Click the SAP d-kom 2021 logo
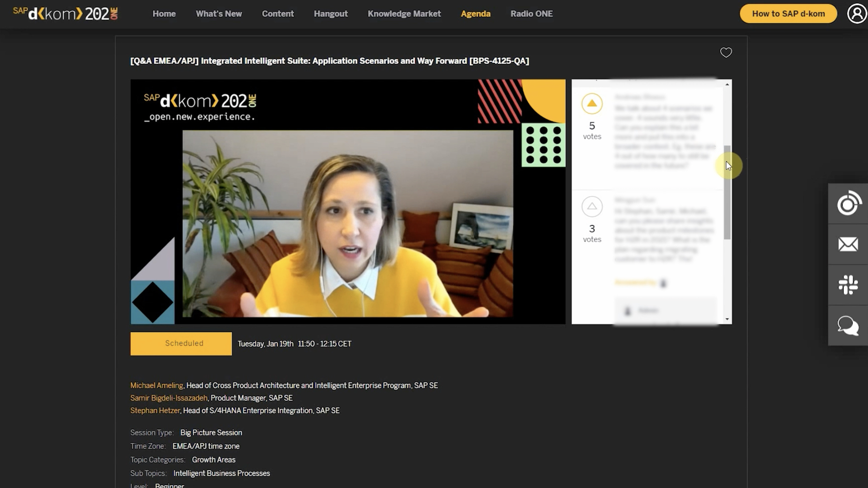The width and height of the screenshot is (868, 488). (66, 14)
